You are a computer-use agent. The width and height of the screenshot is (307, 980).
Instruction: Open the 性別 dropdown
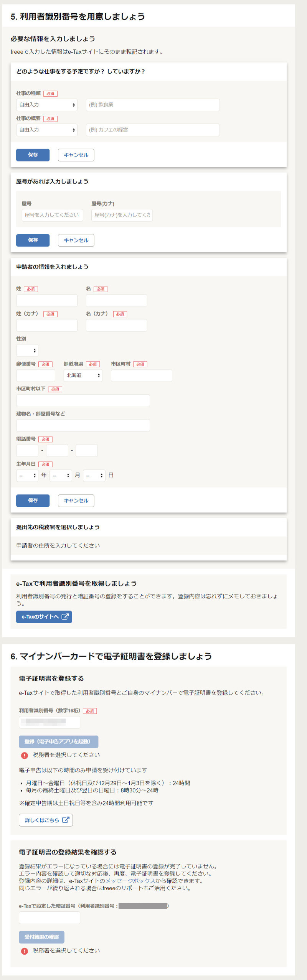tap(27, 351)
